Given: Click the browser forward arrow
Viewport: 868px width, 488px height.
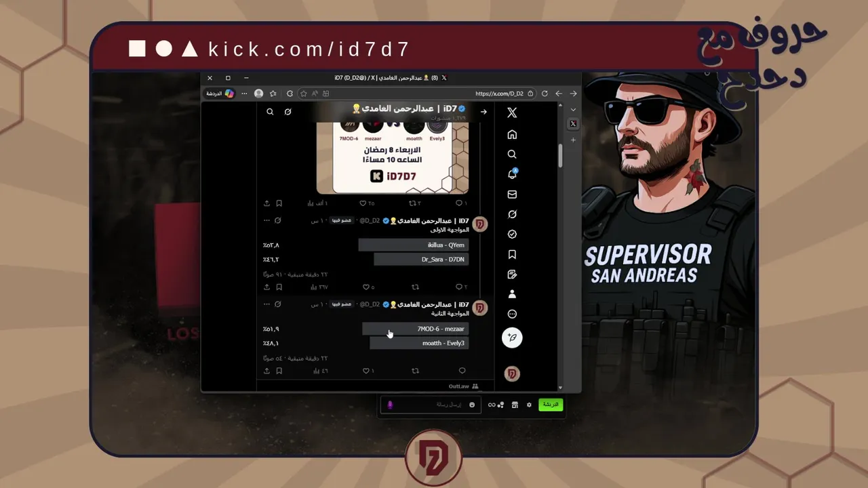Looking at the screenshot, I should click(559, 94).
